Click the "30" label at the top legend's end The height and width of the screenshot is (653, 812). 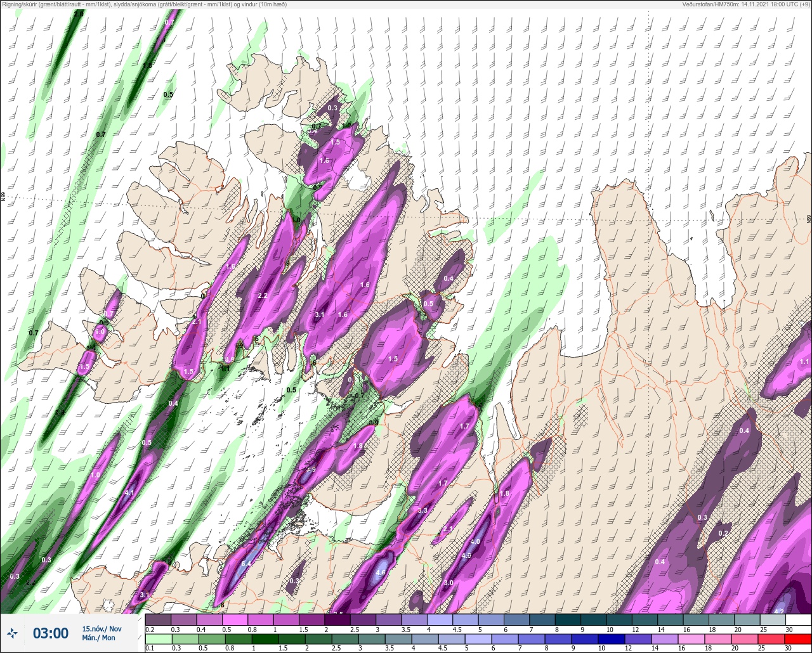[789, 629]
